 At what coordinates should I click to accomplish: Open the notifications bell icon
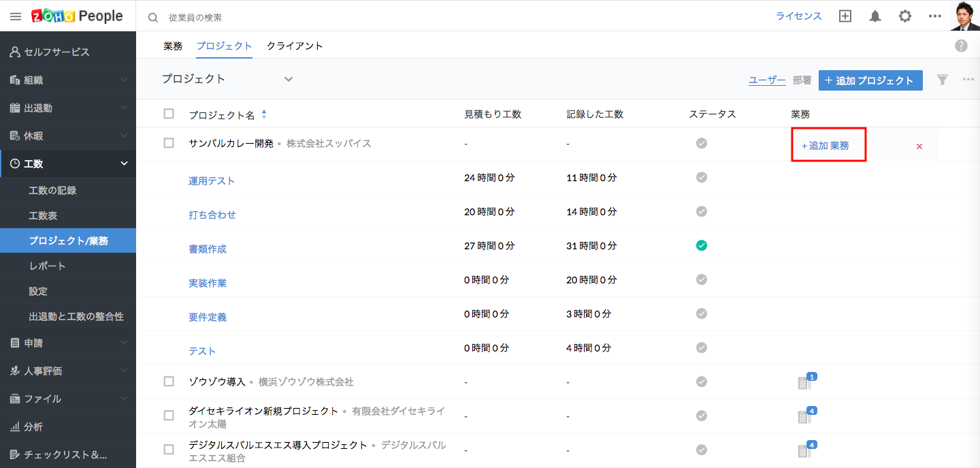click(x=875, y=16)
